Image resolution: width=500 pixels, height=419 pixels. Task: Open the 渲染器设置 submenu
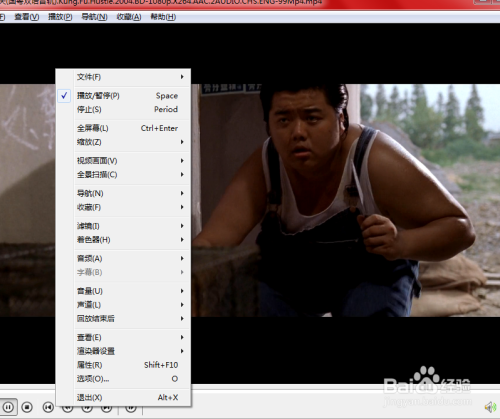pyautogui.click(x=123, y=351)
